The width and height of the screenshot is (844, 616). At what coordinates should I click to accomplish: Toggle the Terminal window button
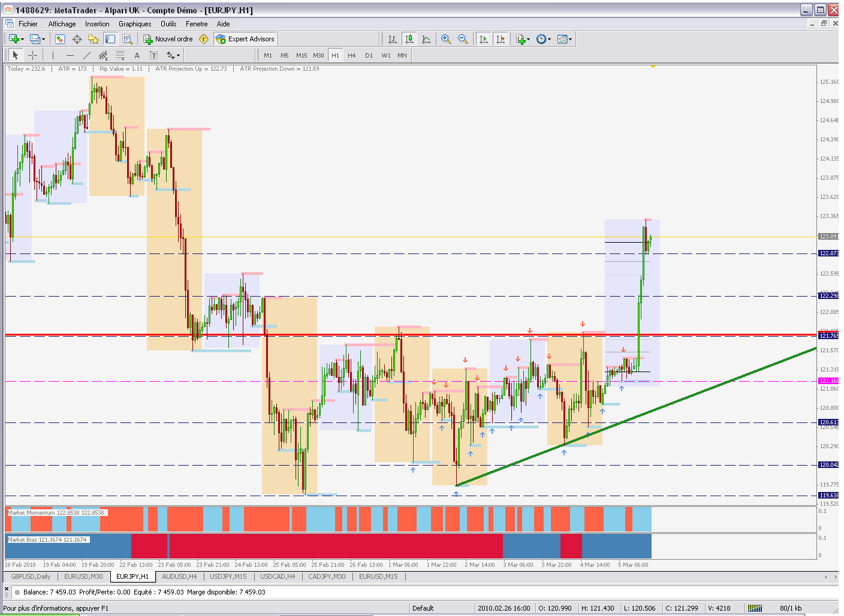tap(110, 39)
